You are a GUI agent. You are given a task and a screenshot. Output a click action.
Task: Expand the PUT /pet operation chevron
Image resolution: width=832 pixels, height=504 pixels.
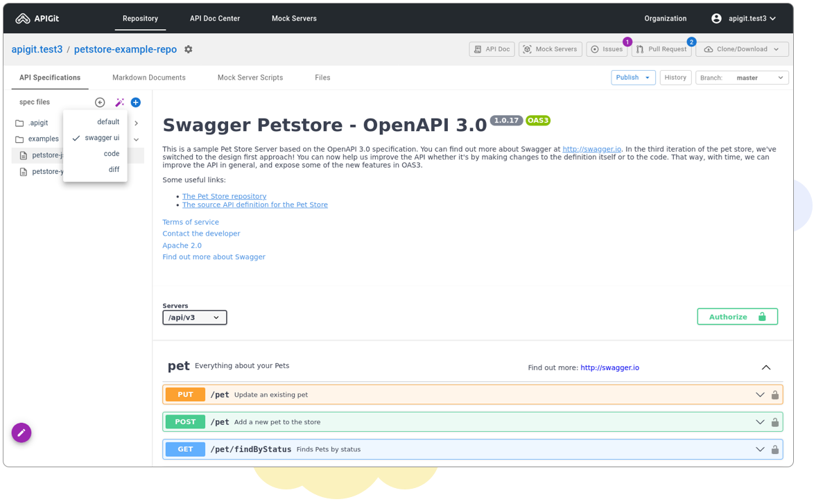760,394
